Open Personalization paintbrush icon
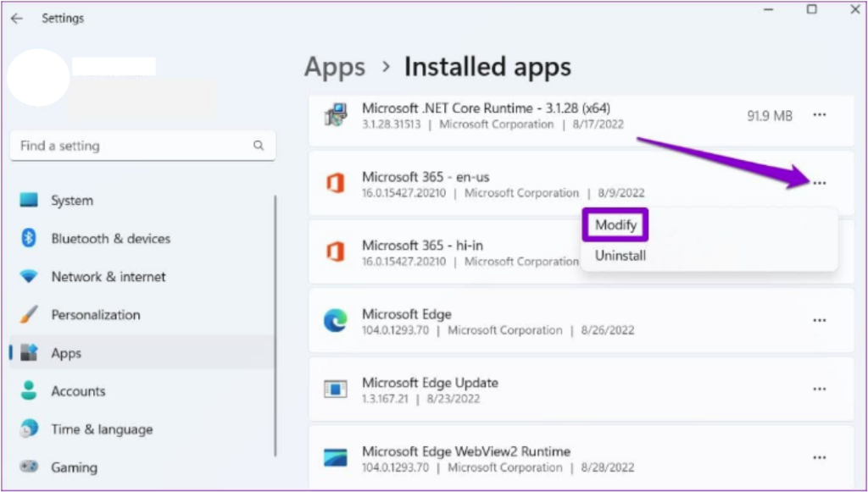The width and height of the screenshot is (868, 492). click(x=29, y=314)
